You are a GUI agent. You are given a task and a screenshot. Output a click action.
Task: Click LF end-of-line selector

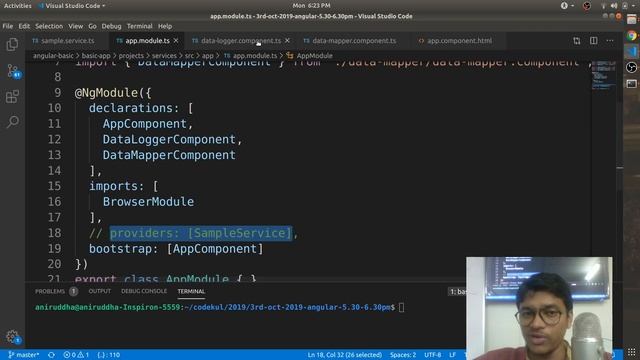(x=452, y=355)
